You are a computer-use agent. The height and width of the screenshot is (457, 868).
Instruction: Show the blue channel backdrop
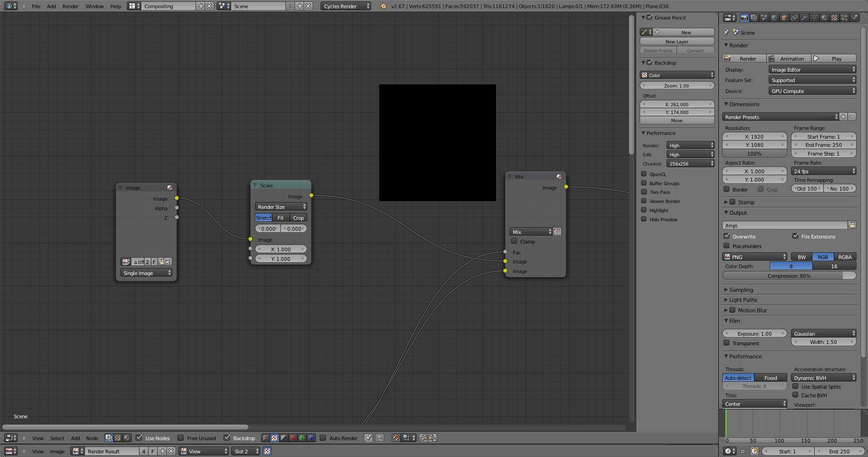tap(311, 438)
